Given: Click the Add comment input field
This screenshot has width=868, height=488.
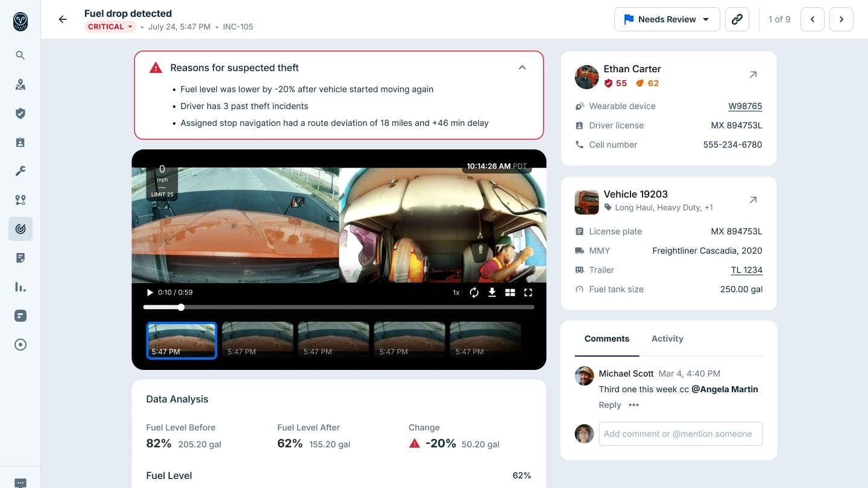Looking at the screenshot, I should pyautogui.click(x=680, y=434).
